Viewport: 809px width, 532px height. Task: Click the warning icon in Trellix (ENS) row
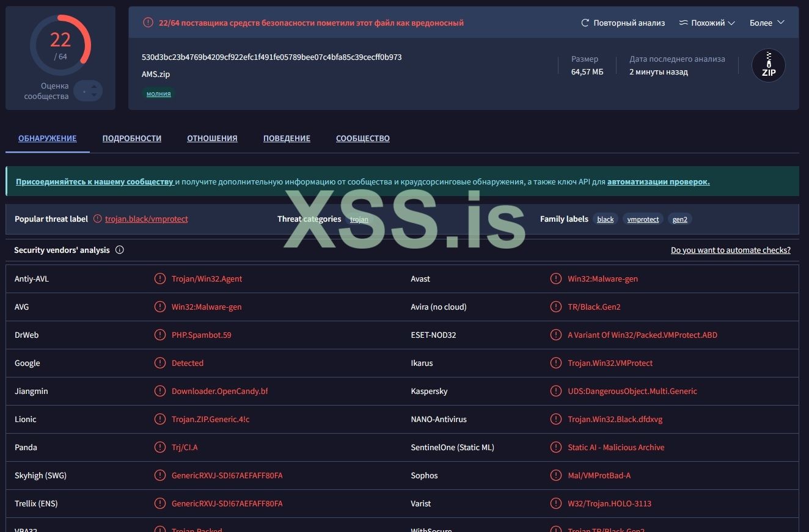[x=160, y=503]
